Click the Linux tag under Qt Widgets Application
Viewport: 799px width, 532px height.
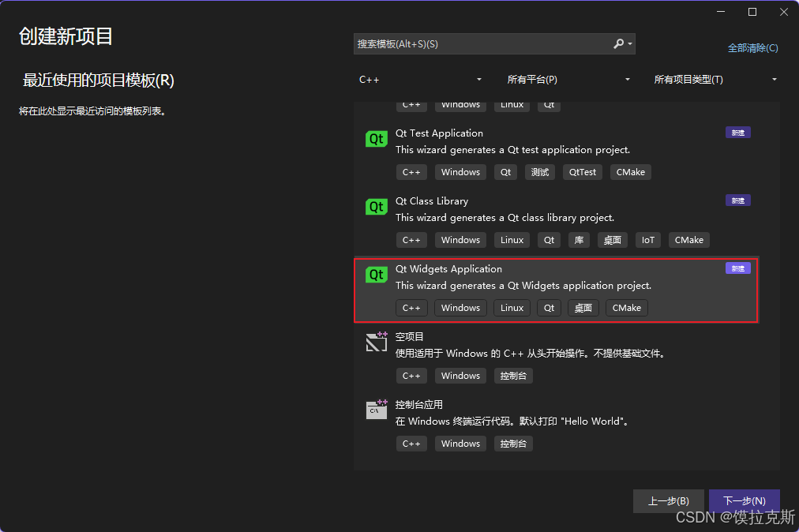point(512,308)
